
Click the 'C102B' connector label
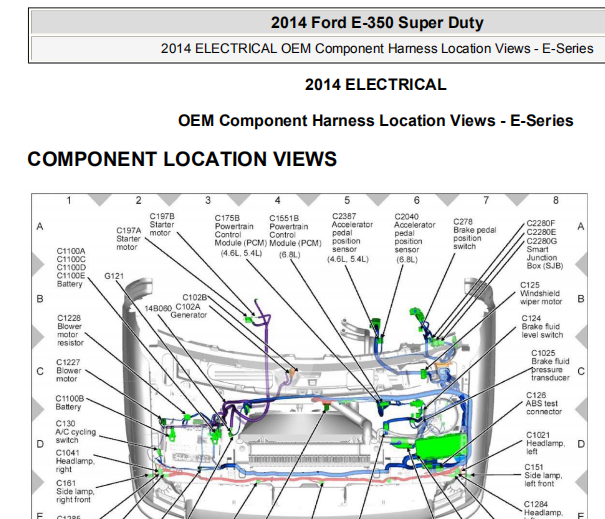(194, 297)
